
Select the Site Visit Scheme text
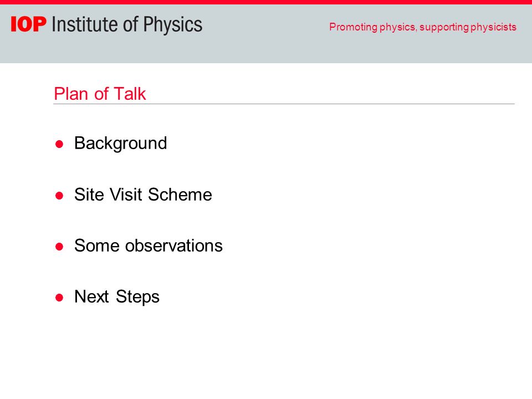pos(143,195)
